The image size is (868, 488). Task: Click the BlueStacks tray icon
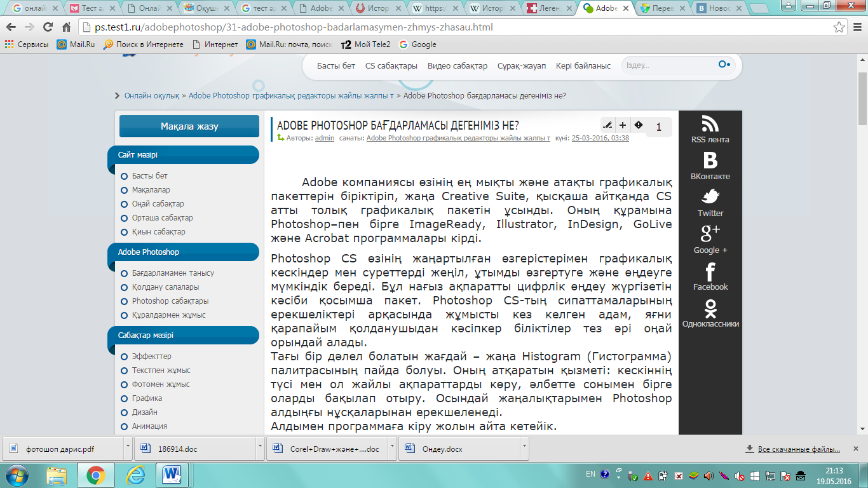[x=694, y=475]
